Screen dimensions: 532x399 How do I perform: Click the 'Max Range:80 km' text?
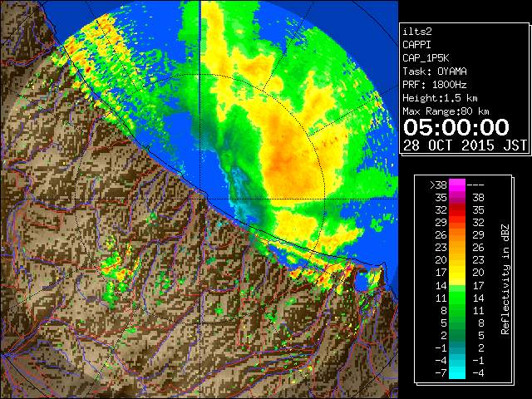click(446, 111)
